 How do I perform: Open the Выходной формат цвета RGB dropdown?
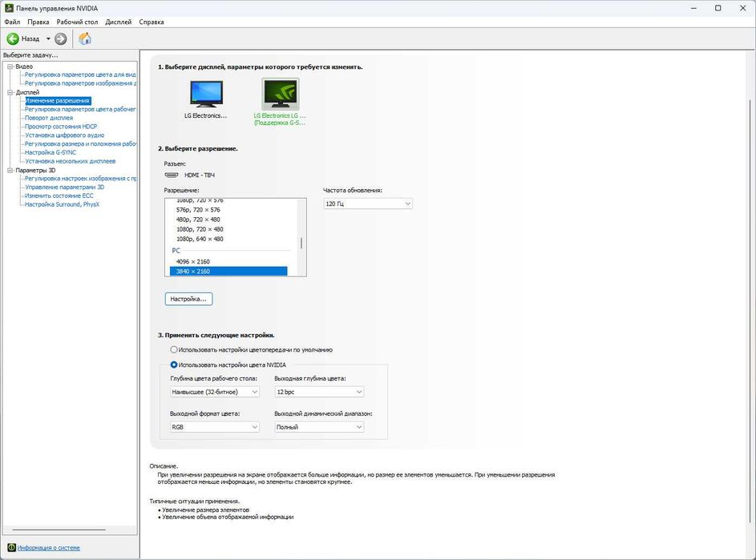[215, 428]
